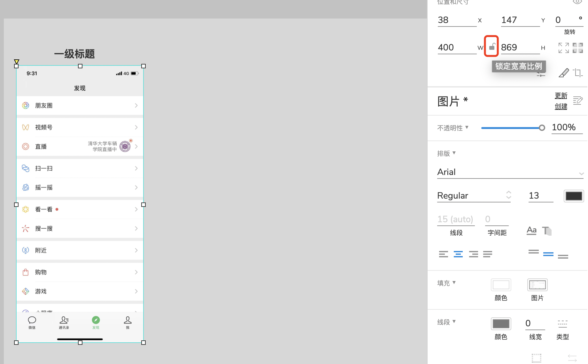Click the 更新 update style link
Screen dimensions: 588x364
pyautogui.click(x=561, y=95)
